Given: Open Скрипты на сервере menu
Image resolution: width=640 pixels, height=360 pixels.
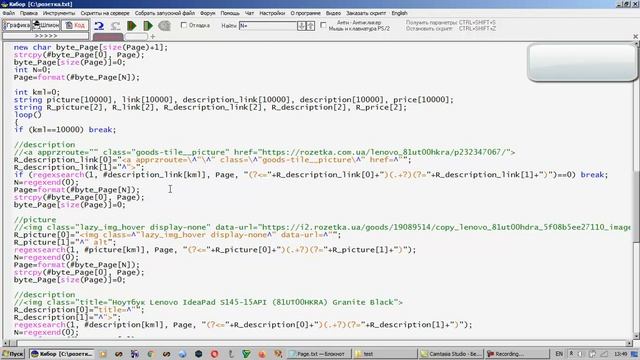Looking at the screenshot, I should coord(105,13).
